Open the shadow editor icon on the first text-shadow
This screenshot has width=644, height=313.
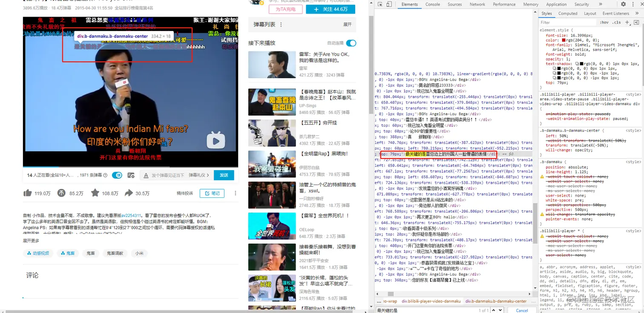[x=577, y=64]
